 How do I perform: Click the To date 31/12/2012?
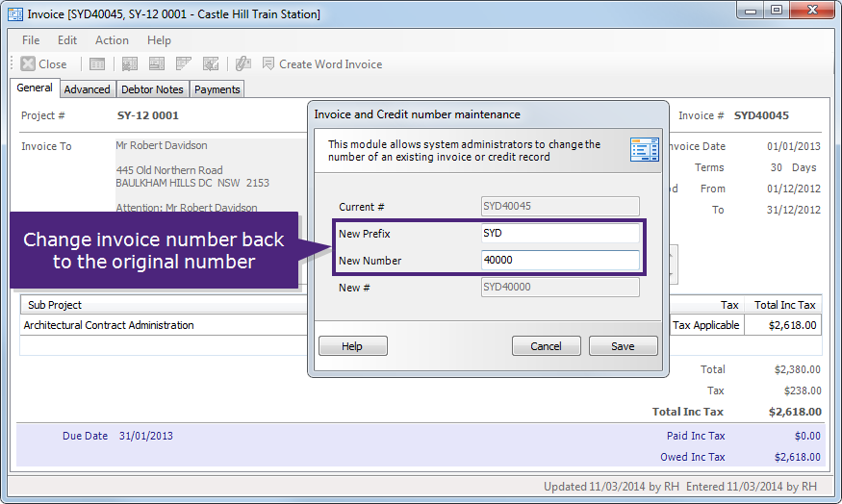[x=794, y=210]
